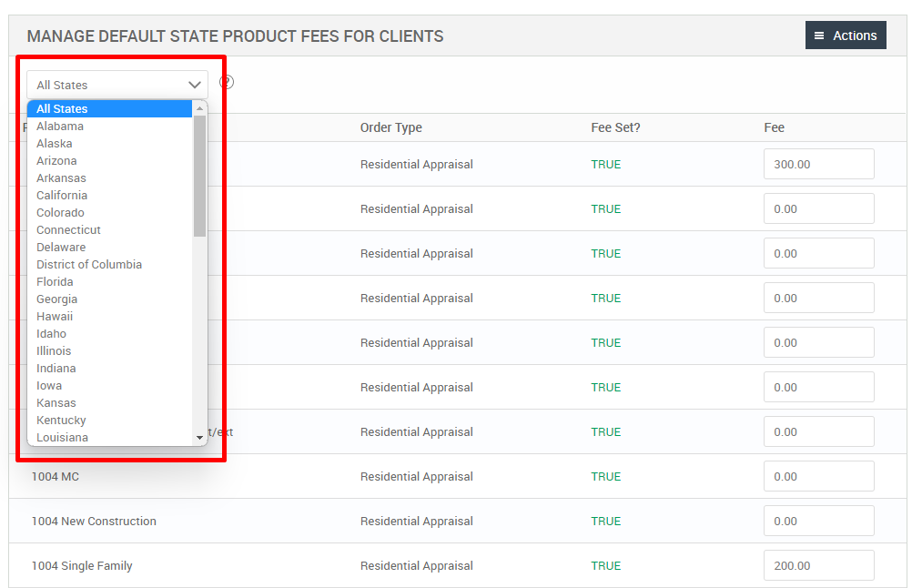Pick Georgia from the state list
912x588 pixels.
(x=110, y=299)
